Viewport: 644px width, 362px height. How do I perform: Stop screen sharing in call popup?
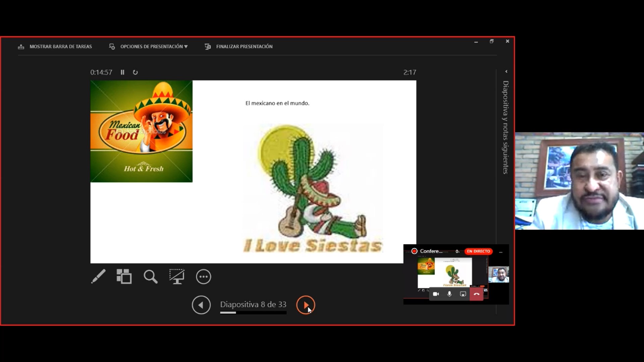463,294
